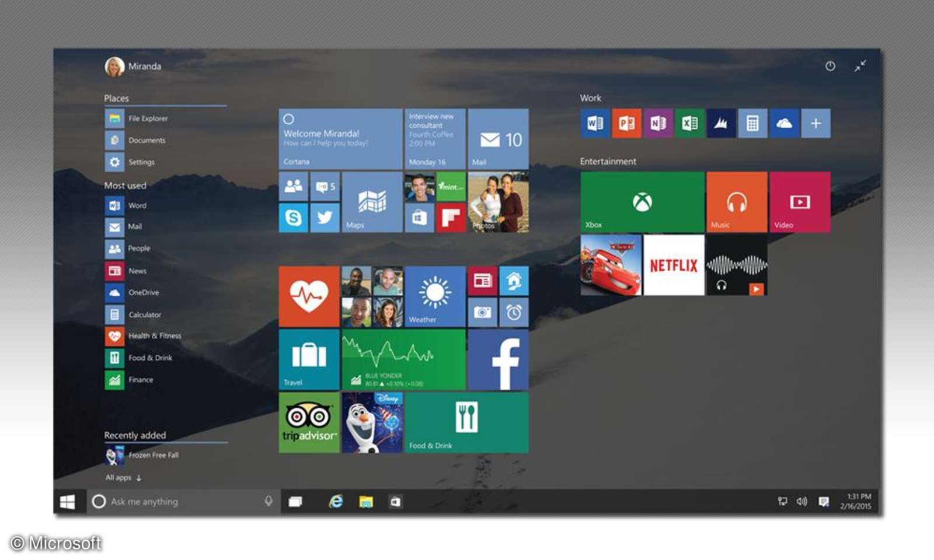Toggle full-screen Start with the resize arrows

(x=859, y=66)
